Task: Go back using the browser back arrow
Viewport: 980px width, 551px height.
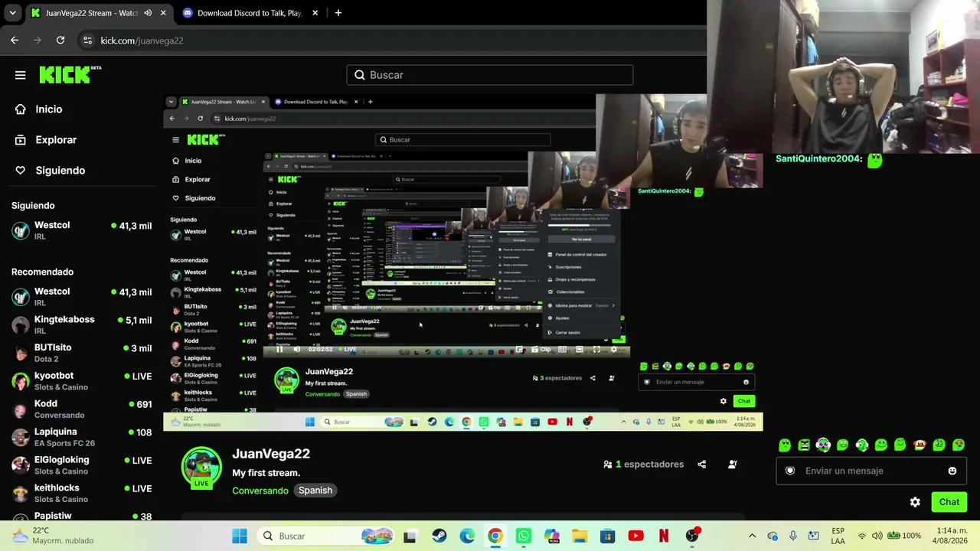Action: point(15,41)
